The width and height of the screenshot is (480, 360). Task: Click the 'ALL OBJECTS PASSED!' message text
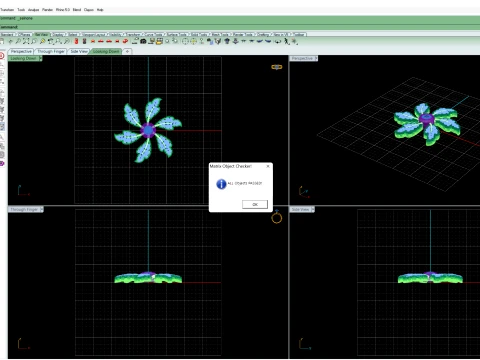(x=245, y=183)
